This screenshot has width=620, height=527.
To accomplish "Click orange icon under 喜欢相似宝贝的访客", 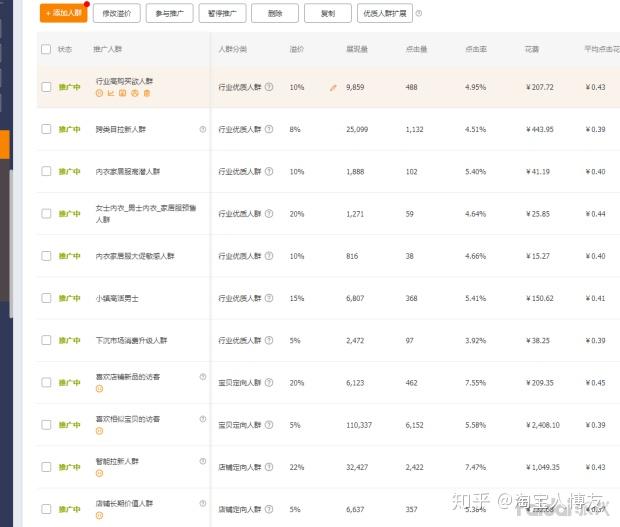I will click(x=99, y=431).
